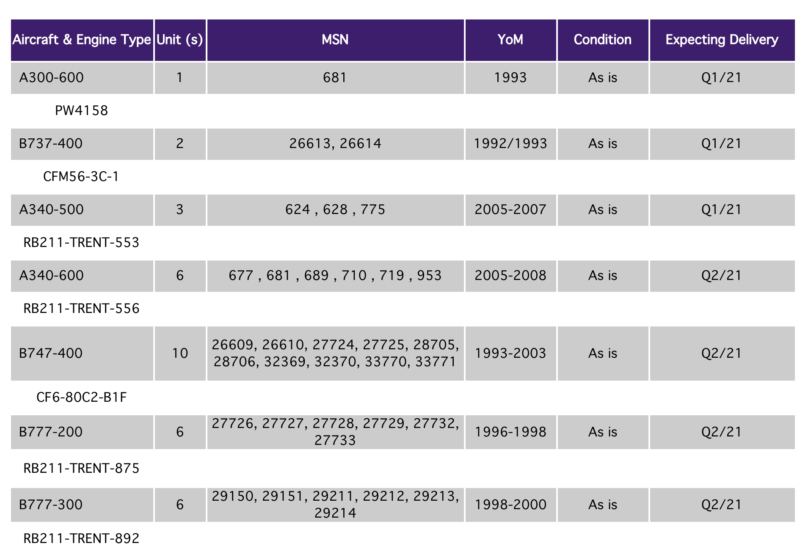Select the Condition column header
Screen dimensions: 800x554
603,40
